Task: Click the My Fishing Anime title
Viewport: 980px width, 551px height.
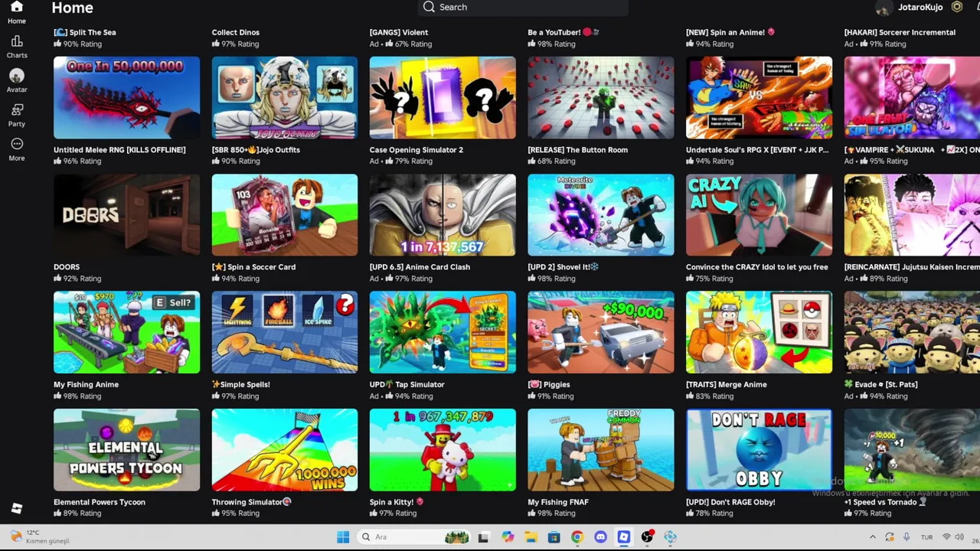Action: click(x=86, y=384)
